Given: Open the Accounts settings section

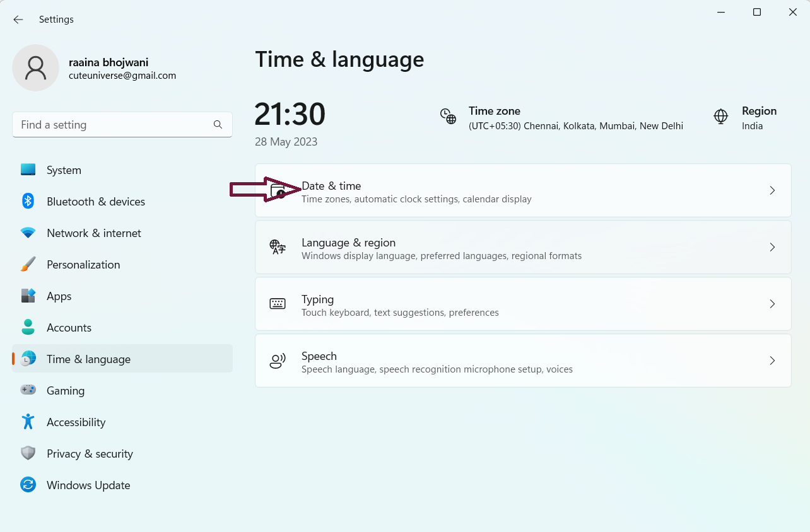Looking at the screenshot, I should [x=69, y=327].
